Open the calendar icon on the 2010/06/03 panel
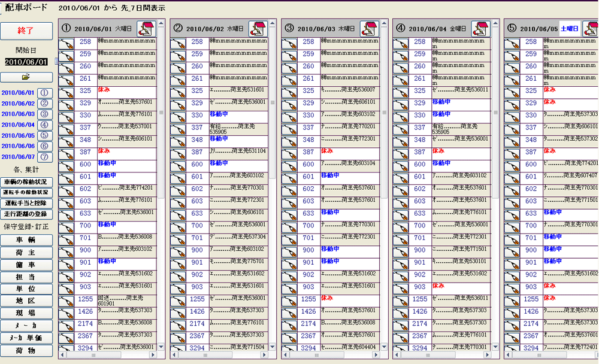The image size is (599, 364). click(369, 29)
